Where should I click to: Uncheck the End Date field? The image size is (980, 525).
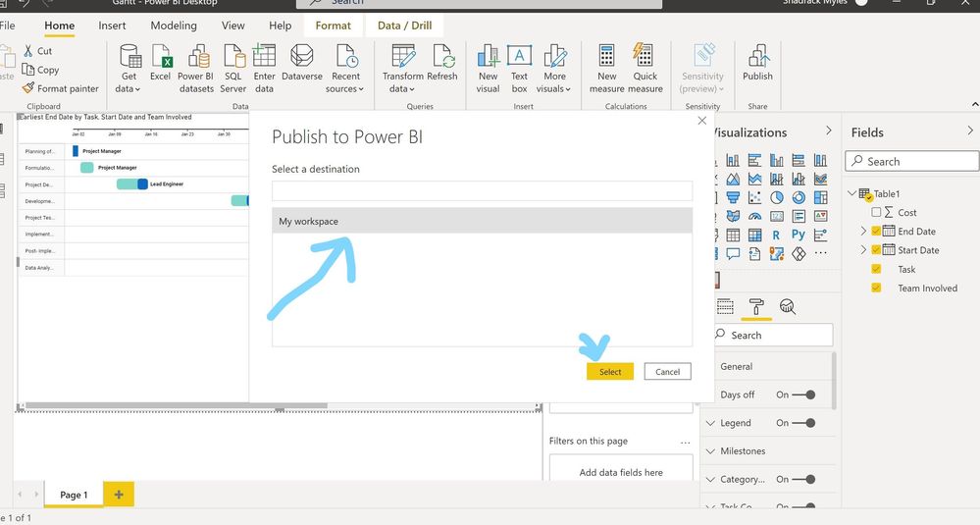point(876,232)
